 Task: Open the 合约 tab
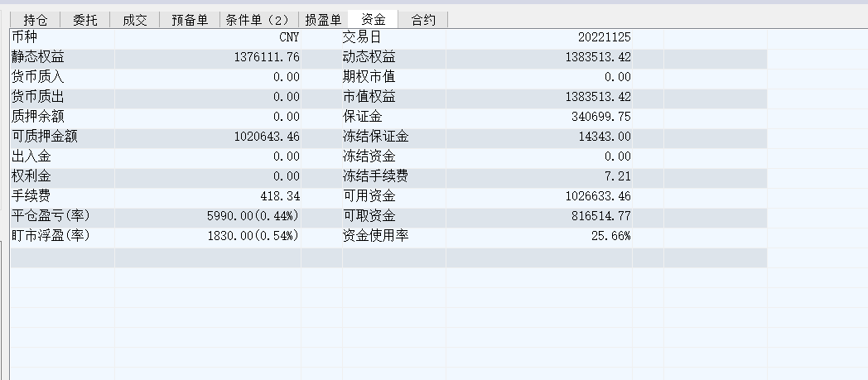coord(423,20)
